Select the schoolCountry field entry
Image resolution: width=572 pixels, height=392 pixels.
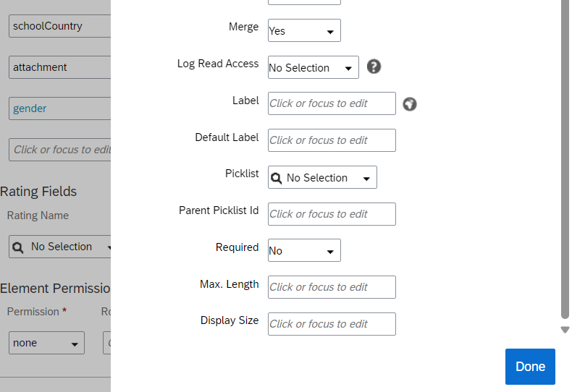pos(60,26)
